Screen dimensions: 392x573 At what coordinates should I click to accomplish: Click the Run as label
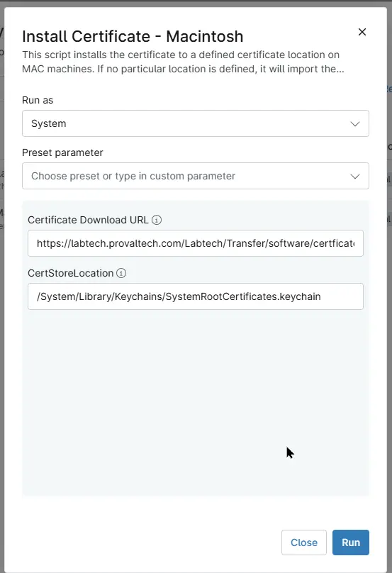[38, 100]
